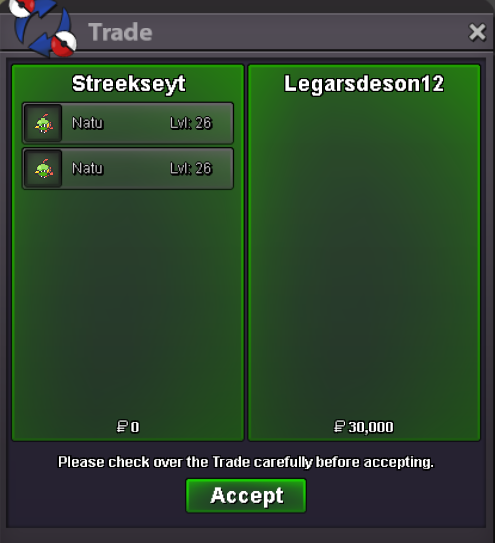This screenshot has width=495, height=543.
Task: Click Lvl: 26 on first Natu row
Action: (x=191, y=123)
